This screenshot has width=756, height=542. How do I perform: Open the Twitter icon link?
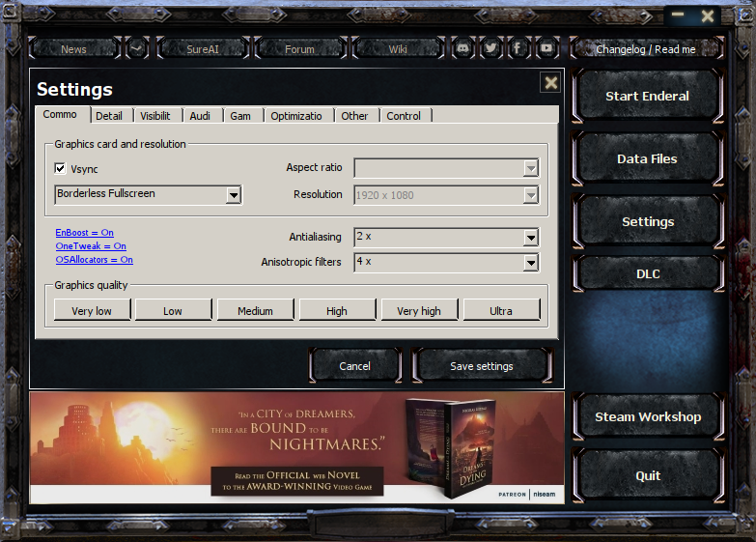490,48
